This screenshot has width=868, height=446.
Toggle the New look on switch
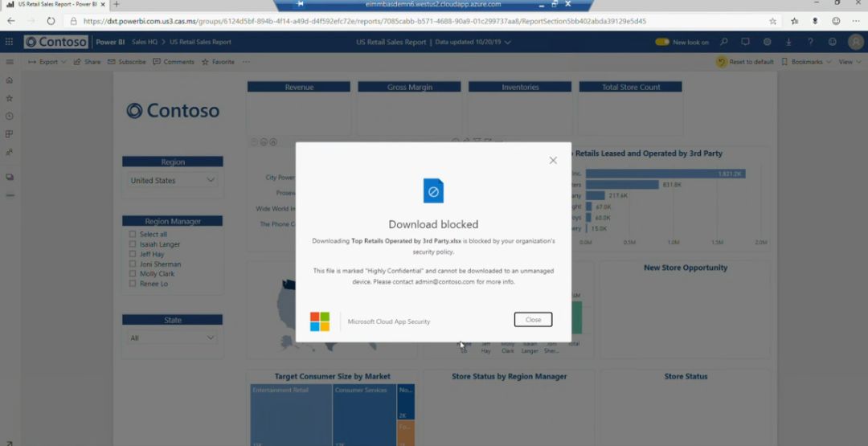[x=662, y=42]
